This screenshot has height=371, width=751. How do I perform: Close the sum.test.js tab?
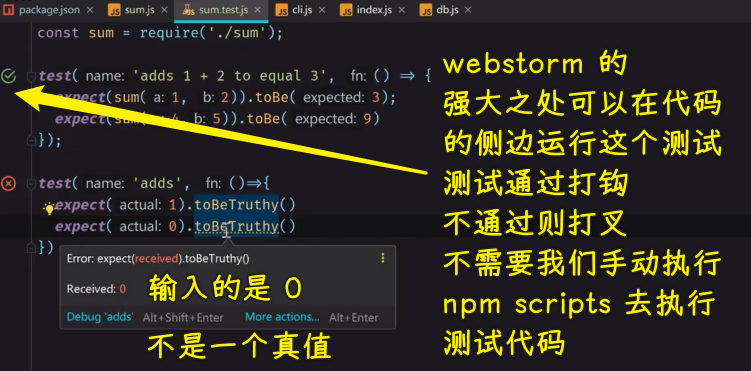pyautogui.click(x=258, y=10)
